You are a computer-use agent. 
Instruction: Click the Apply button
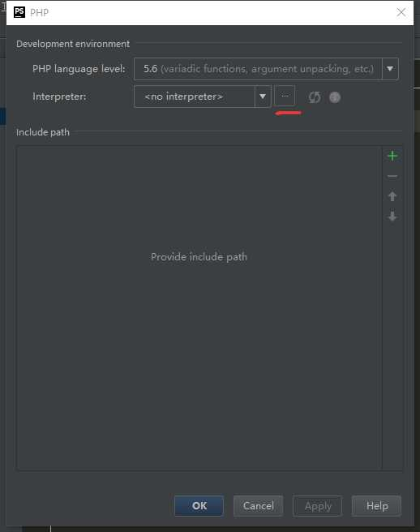(318, 506)
